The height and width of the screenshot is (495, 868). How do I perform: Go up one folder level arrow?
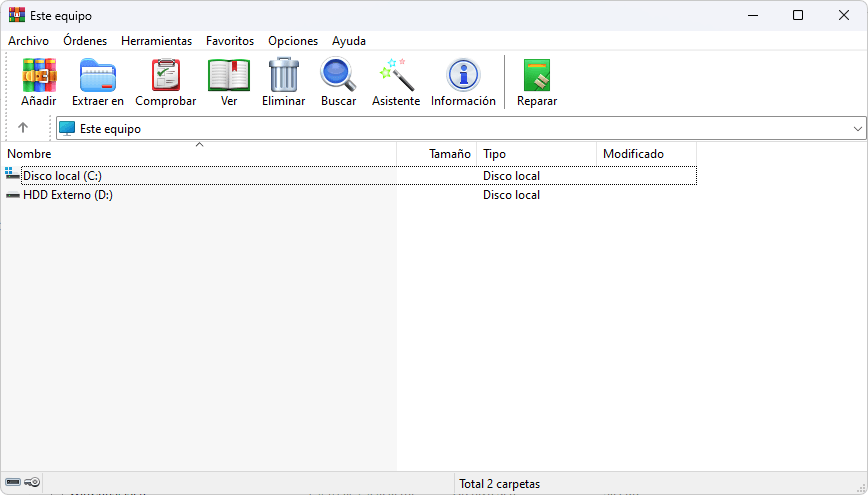(x=23, y=128)
